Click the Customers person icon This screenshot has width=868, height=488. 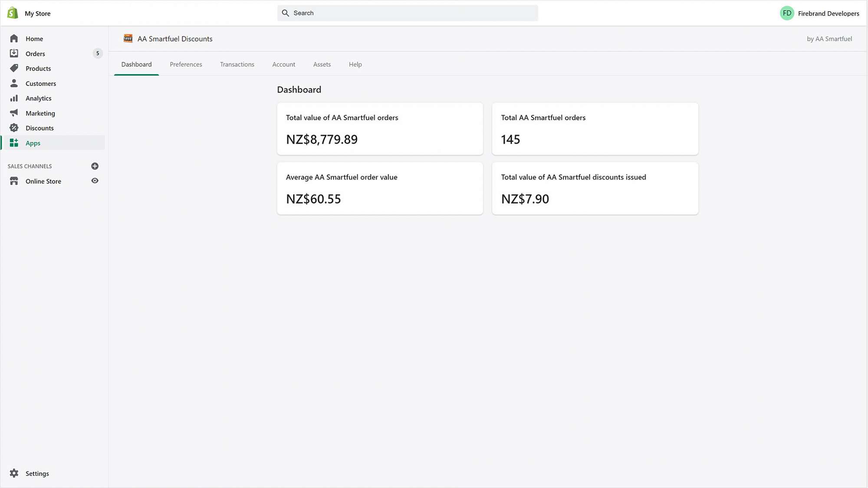tap(14, 83)
